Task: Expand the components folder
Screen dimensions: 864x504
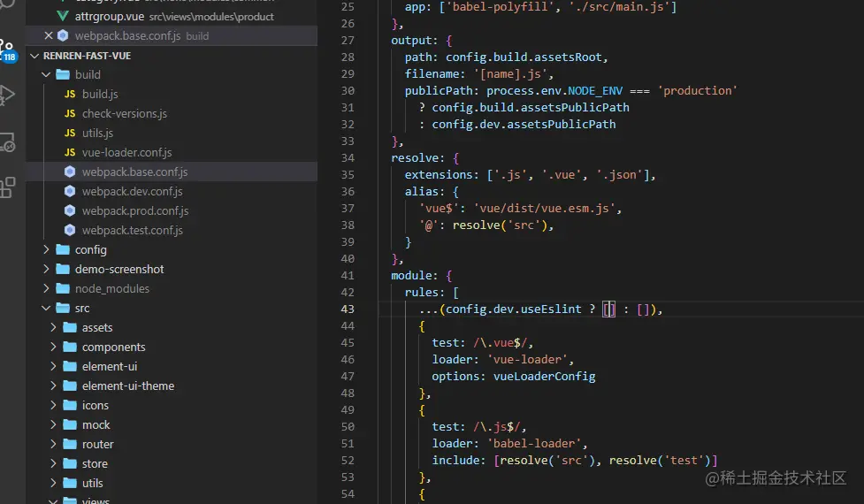Action: 53,347
